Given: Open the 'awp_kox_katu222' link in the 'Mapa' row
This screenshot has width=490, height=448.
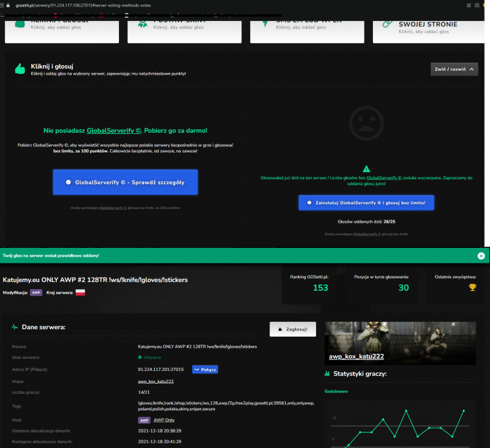Looking at the screenshot, I should 155,382.
